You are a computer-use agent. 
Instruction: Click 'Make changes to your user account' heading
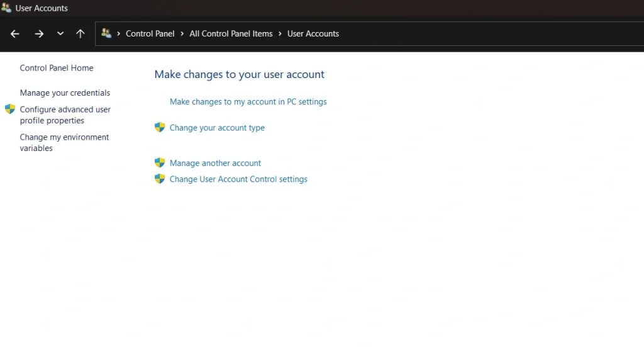tap(240, 74)
